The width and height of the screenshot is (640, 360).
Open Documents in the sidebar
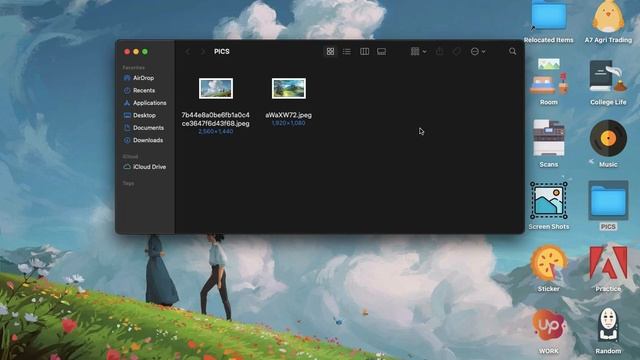(145, 128)
